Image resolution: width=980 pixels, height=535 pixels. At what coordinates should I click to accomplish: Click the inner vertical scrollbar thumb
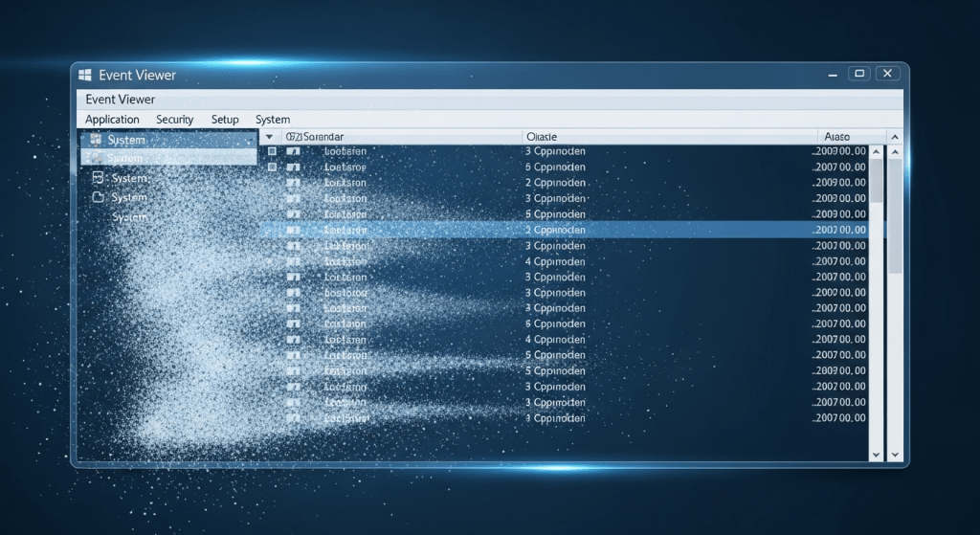876,182
